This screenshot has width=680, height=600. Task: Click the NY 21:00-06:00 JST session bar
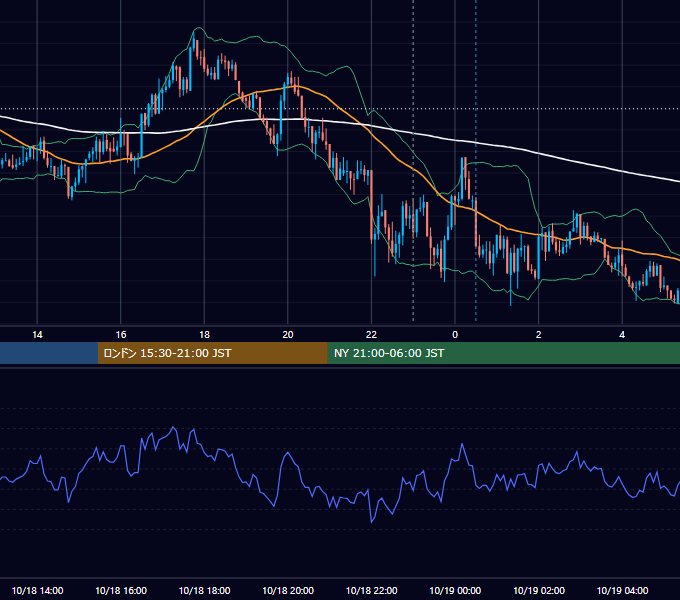click(503, 353)
